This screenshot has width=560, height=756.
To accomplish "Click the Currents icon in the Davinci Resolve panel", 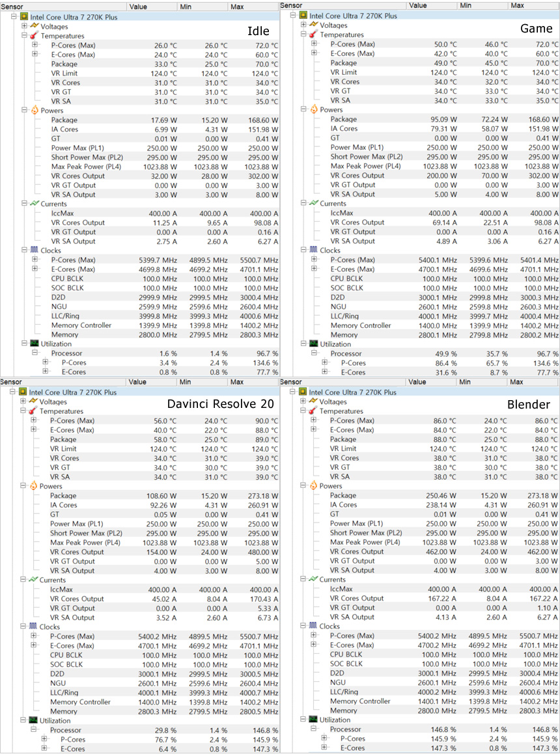I will pyautogui.click(x=33, y=580).
